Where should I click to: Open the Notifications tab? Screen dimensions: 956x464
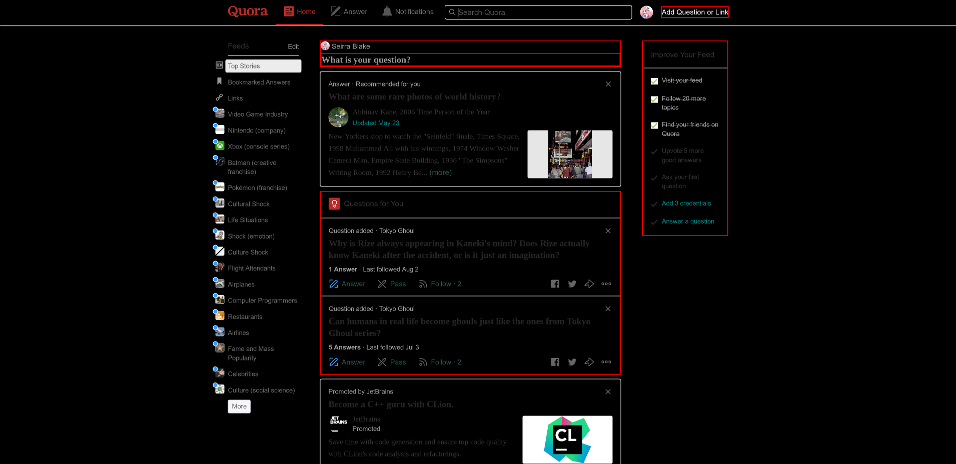click(407, 12)
